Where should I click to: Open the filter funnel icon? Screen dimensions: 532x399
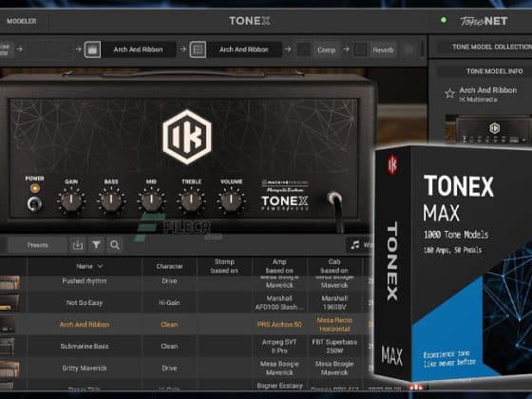coord(96,245)
